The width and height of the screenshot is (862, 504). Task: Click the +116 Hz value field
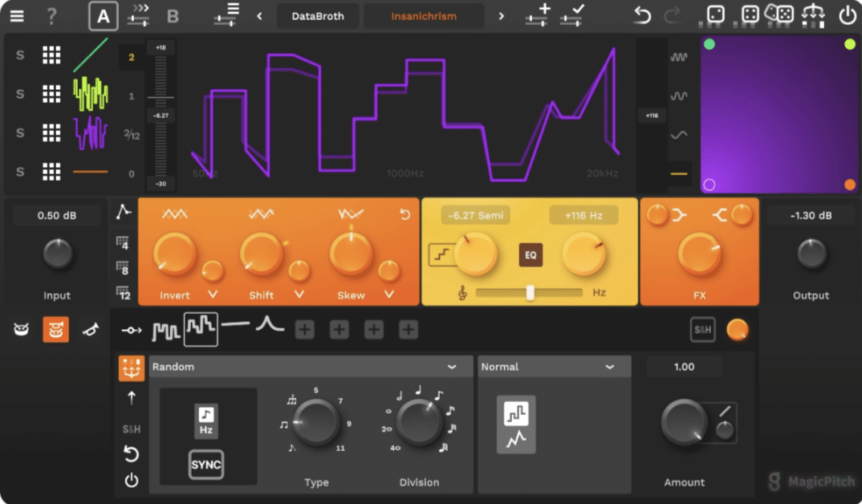583,215
